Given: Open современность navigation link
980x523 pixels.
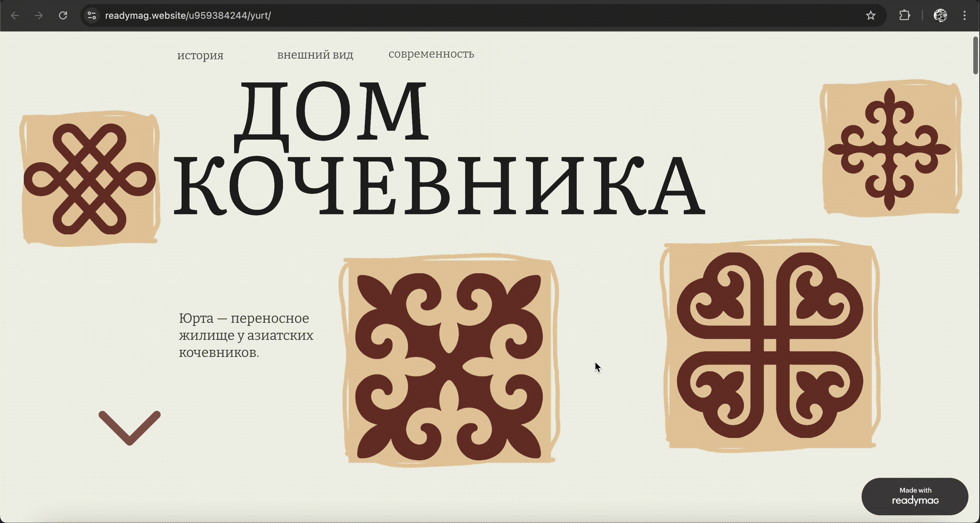Looking at the screenshot, I should pyautogui.click(x=431, y=54).
